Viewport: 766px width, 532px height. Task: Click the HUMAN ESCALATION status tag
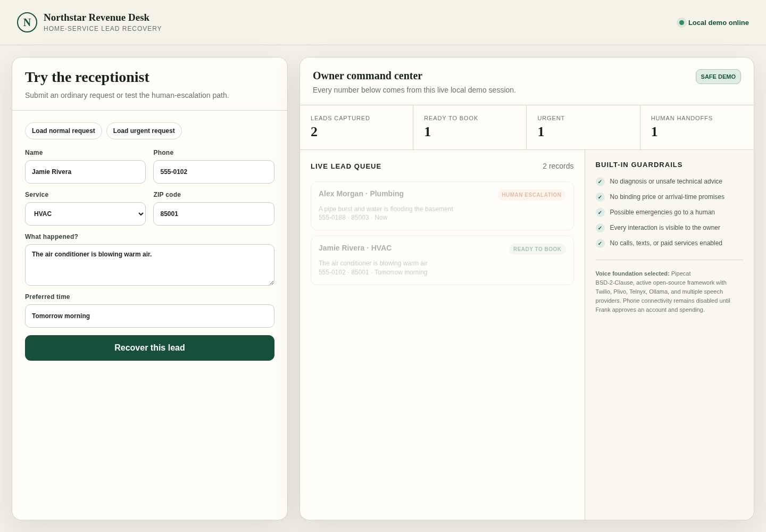click(x=531, y=195)
